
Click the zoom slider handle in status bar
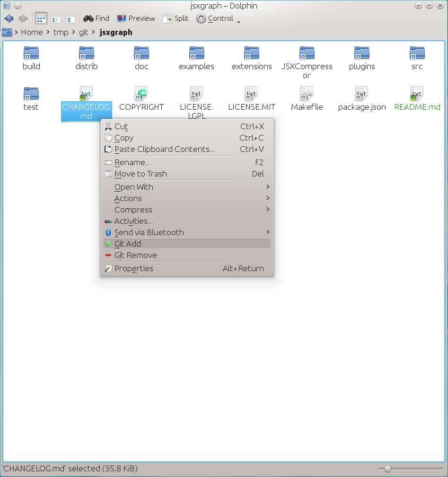click(387, 468)
